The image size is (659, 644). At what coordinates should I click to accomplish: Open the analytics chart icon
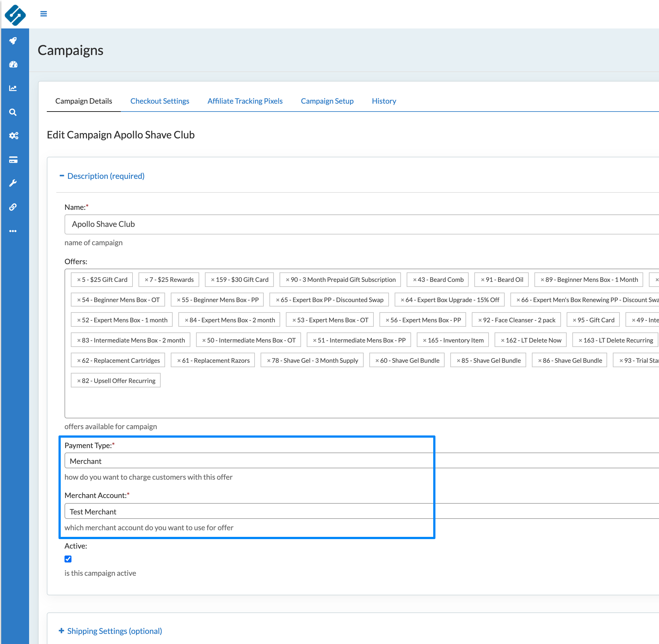(13, 88)
